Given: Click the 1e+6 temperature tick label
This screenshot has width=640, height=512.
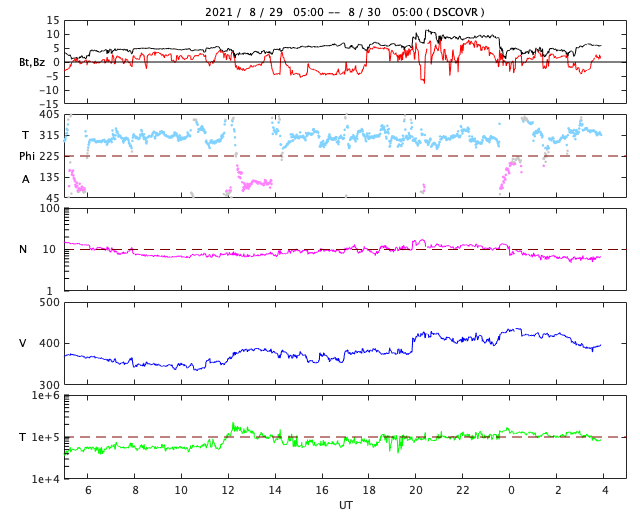Looking at the screenshot, I should (x=46, y=395).
